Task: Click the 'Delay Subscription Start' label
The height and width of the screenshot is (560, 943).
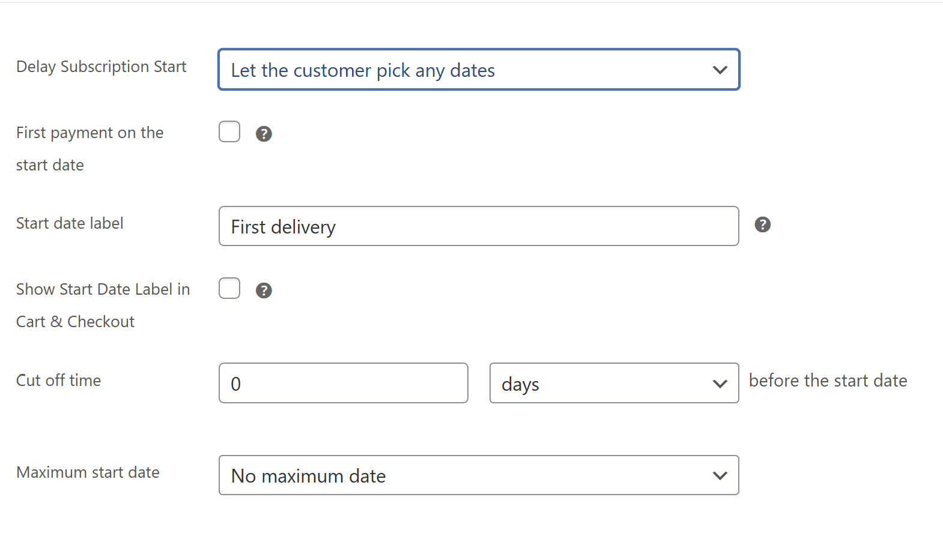Action: pos(102,67)
